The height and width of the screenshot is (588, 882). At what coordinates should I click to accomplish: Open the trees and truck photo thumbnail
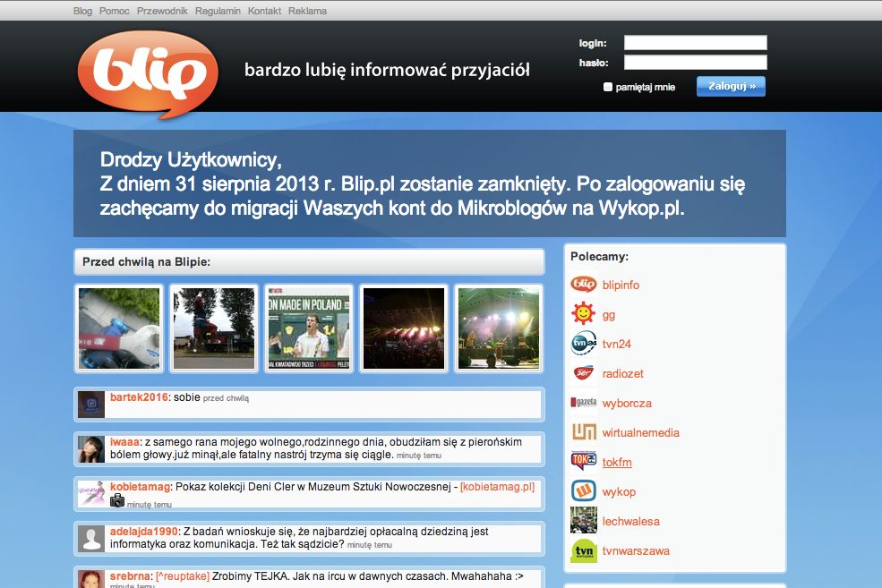(x=214, y=328)
